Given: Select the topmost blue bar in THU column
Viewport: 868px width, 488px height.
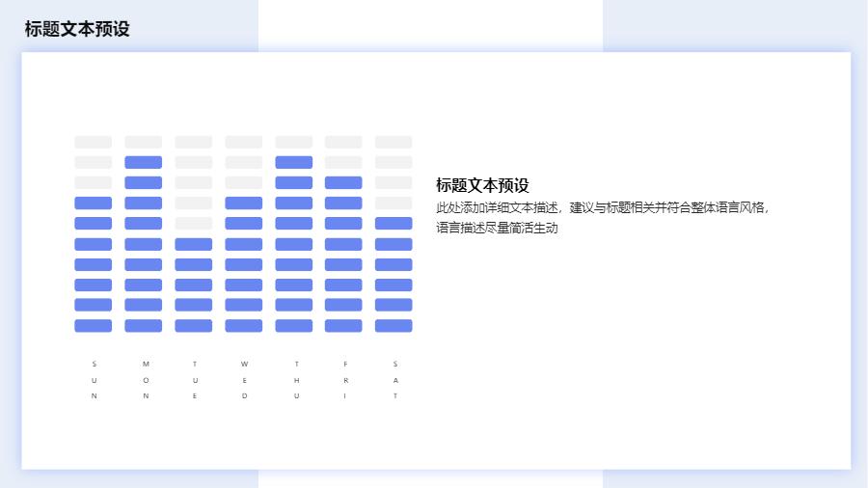Looking at the screenshot, I should [294, 162].
